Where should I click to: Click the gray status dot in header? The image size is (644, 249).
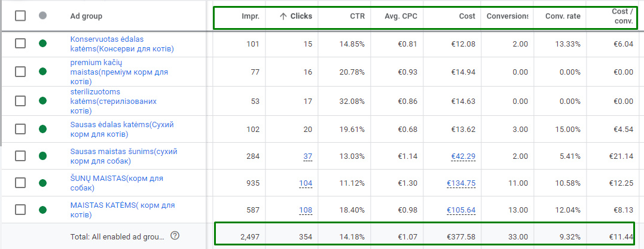click(x=42, y=16)
